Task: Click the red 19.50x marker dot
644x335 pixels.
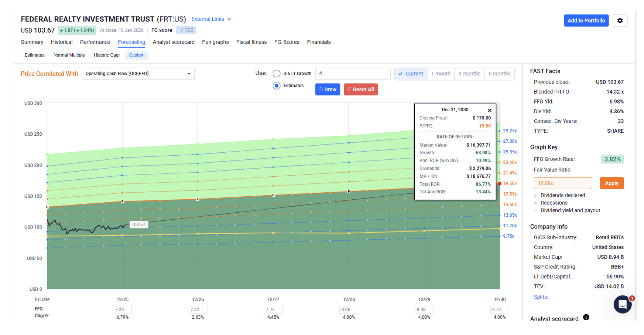Action: (499, 184)
